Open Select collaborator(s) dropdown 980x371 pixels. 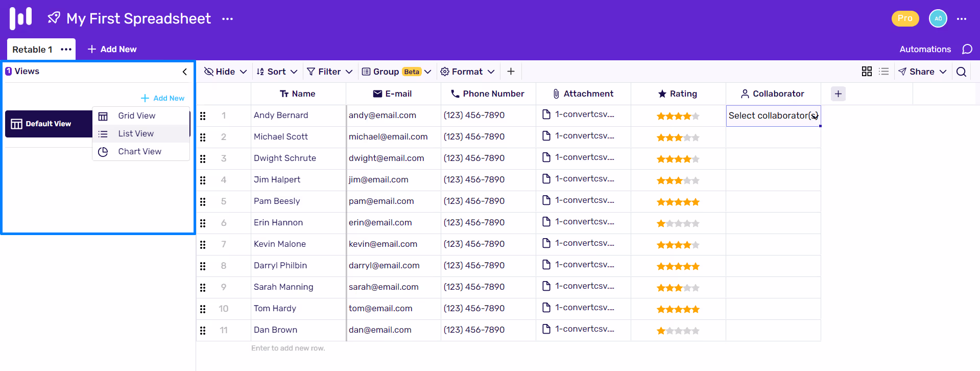click(773, 115)
